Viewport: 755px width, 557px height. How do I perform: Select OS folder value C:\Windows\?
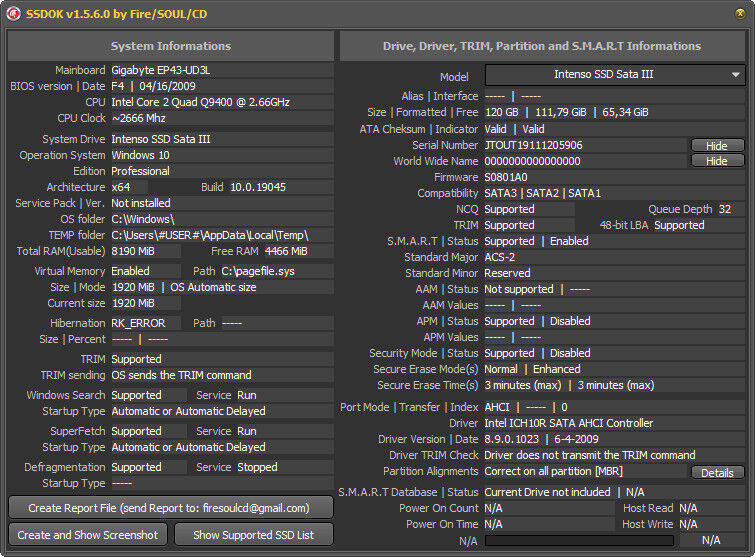pos(143,219)
